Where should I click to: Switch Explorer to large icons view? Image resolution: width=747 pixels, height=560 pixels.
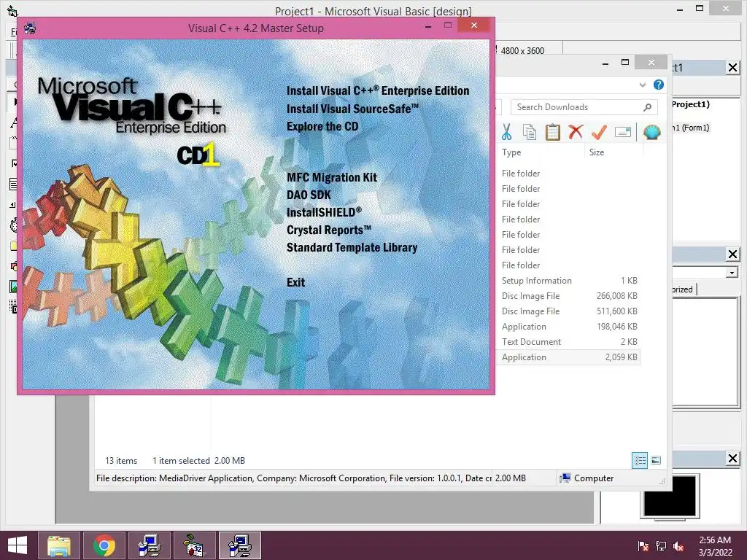pyautogui.click(x=656, y=460)
